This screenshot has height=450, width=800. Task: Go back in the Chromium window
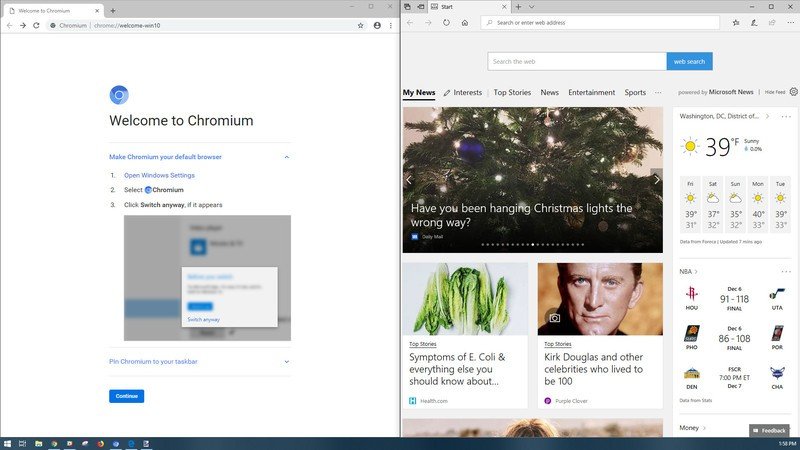click(x=9, y=25)
